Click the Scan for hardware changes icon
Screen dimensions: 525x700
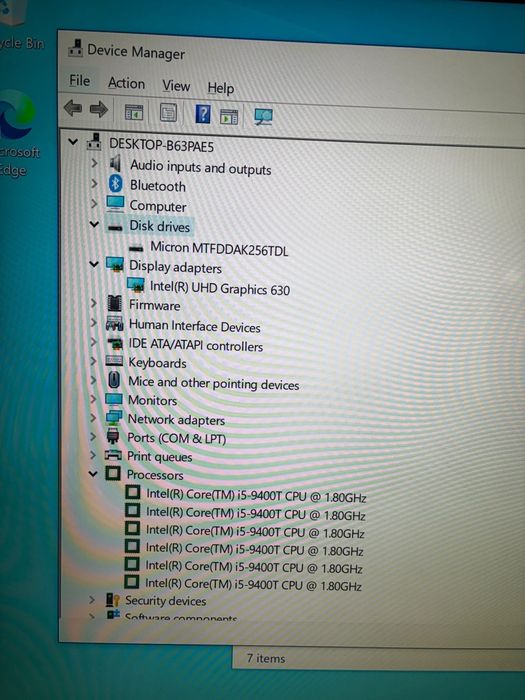(263, 117)
